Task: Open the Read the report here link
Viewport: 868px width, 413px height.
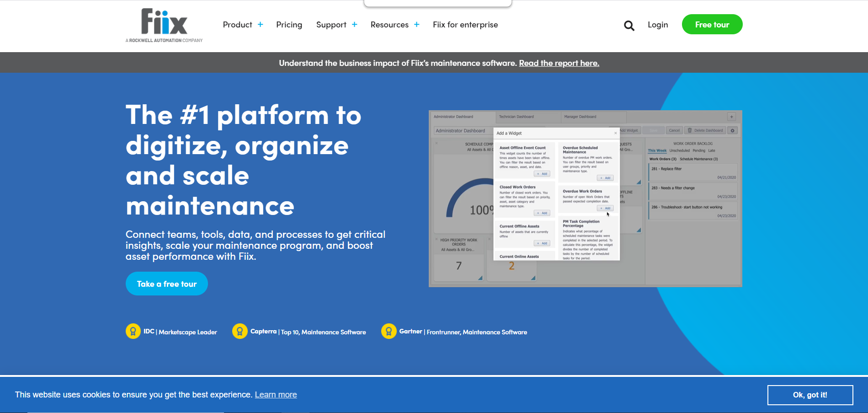Action: click(559, 63)
